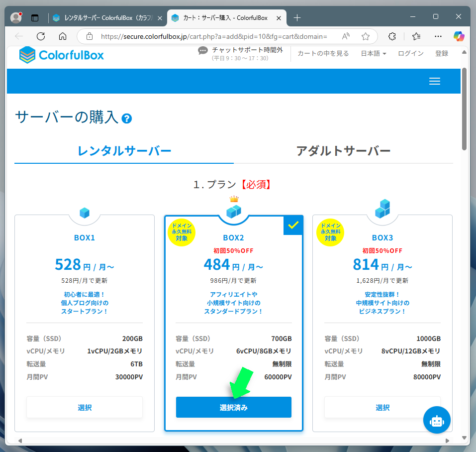476x452 pixels.
Task: Click the ログイン link
Action: pos(411,53)
